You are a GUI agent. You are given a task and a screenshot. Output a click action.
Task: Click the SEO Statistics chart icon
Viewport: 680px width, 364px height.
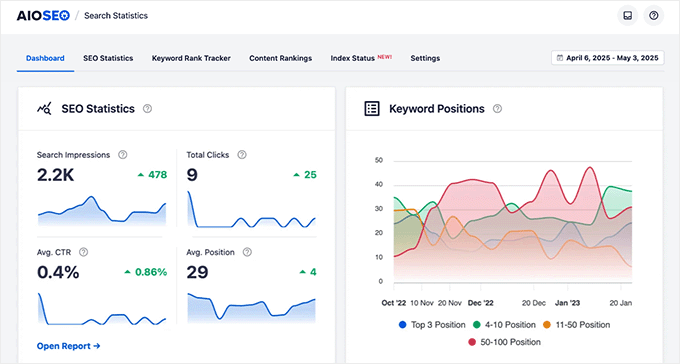point(44,108)
